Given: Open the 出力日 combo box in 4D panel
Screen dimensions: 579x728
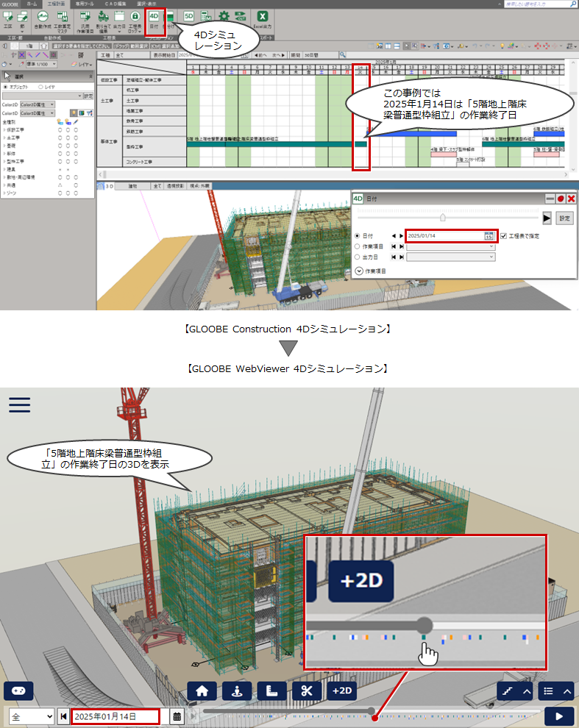Looking at the screenshot, I should click(451, 257).
